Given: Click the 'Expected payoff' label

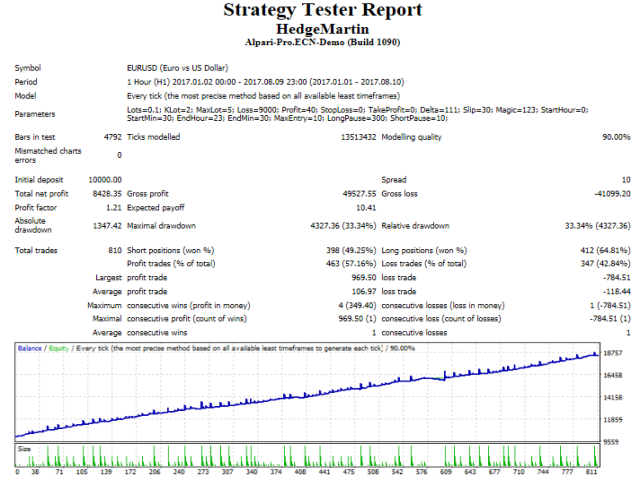Looking at the screenshot, I should 156,207.
